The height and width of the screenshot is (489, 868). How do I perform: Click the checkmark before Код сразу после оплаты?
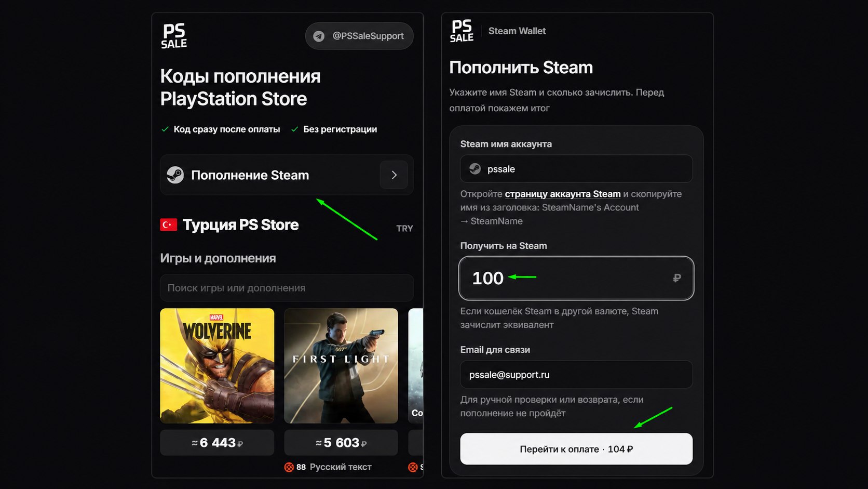pyautogui.click(x=165, y=129)
